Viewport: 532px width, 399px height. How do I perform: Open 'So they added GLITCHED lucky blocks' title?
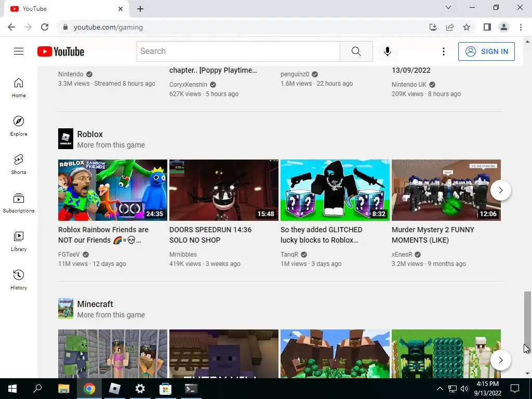[321, 235]
